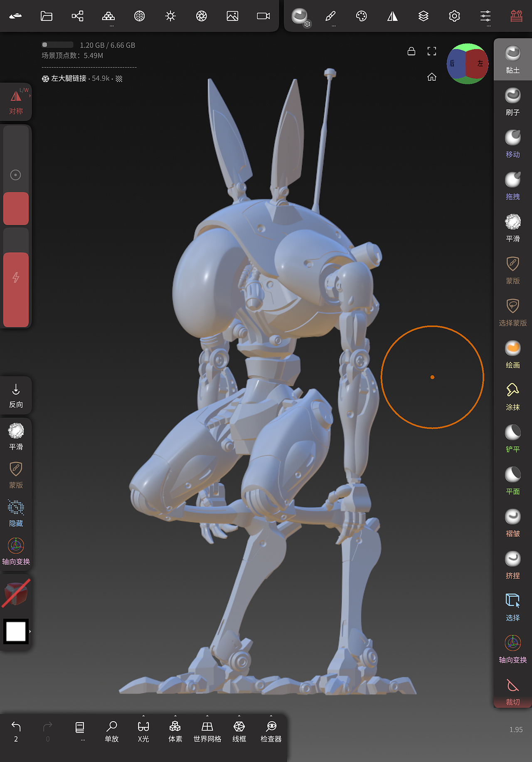The height and width of the screenshot is (762, 532).
Task: Open the scene hierarchy menu
Action: (x=77, y=16)
